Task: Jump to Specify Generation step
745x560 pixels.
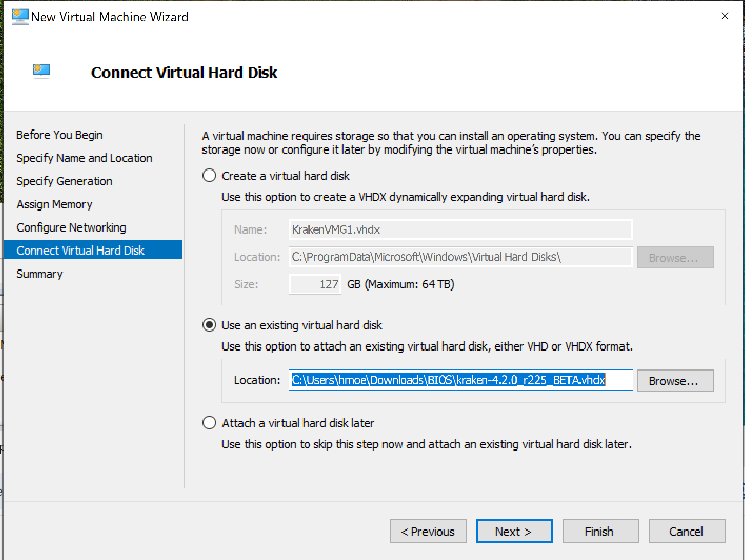Action: point(64,181)
